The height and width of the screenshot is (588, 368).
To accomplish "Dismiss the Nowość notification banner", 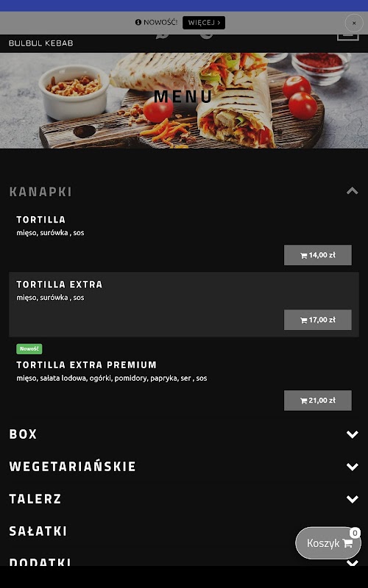I will pyautogui.click(x=354, y=23).
